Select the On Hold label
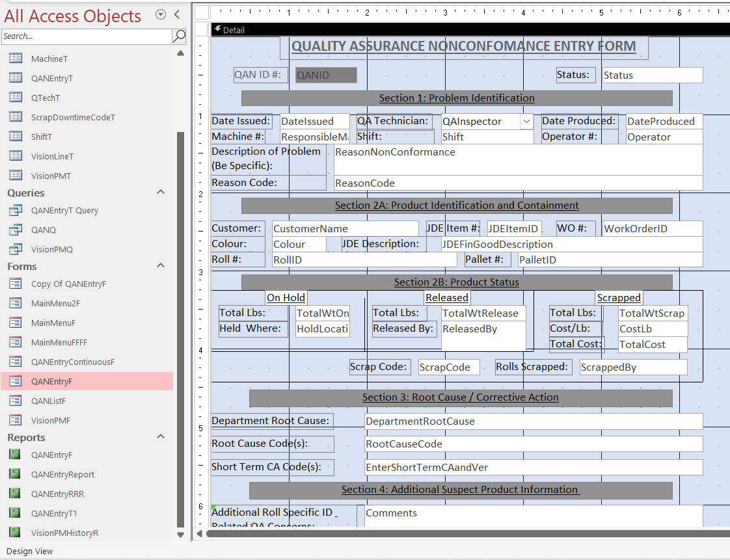The width and height of the screenshot is (730, 560). tap(286, 297)
